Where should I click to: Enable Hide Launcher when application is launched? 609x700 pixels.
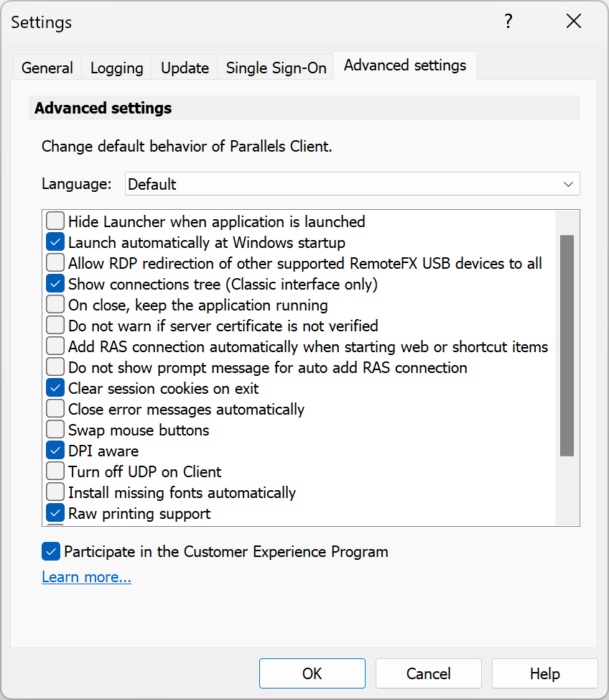[x=55, y=221]
